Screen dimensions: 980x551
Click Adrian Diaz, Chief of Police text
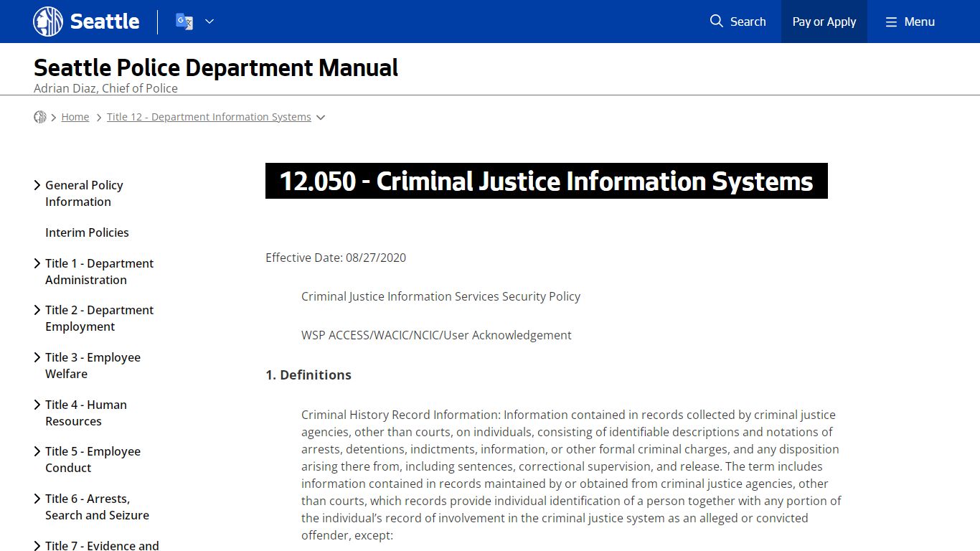105,88
